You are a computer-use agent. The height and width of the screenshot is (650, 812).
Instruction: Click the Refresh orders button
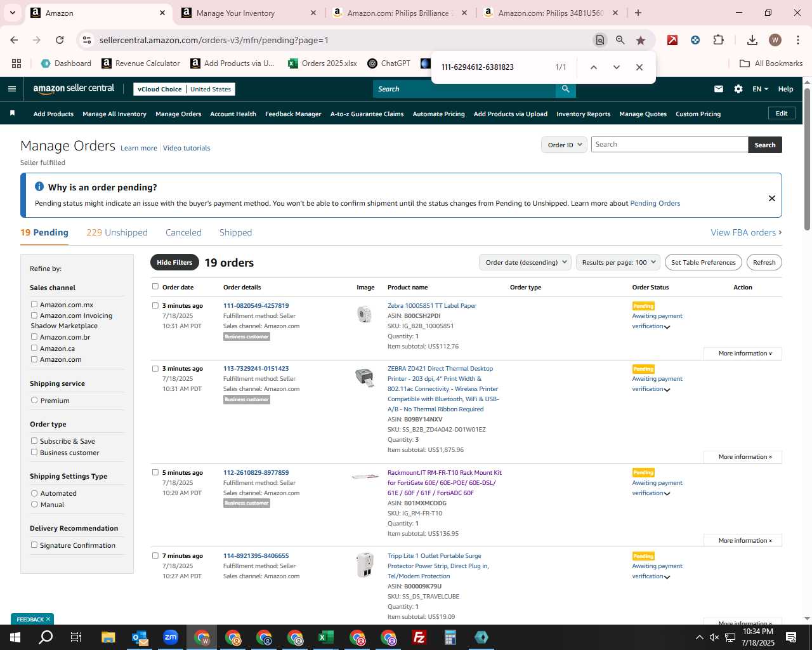(x=764, y=262)
